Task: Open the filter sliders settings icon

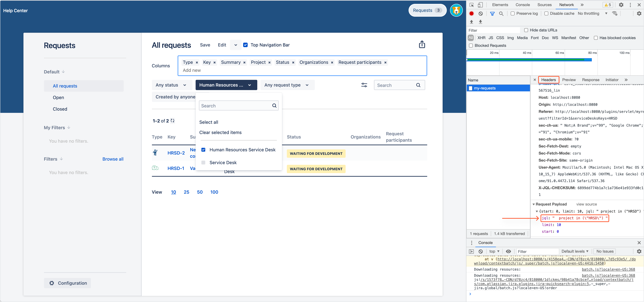Action: point(364,85)
